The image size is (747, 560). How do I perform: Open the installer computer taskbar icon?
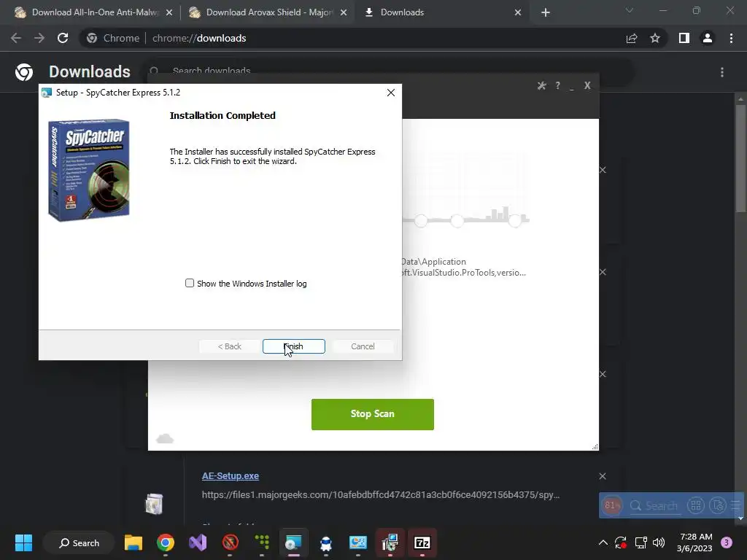pyautogui.click(x=390, y=542)
